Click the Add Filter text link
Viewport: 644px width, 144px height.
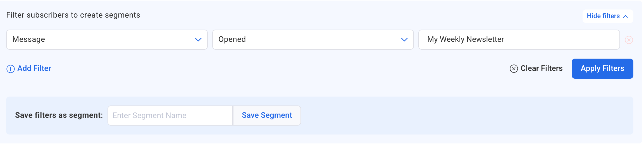click(34, 68)
